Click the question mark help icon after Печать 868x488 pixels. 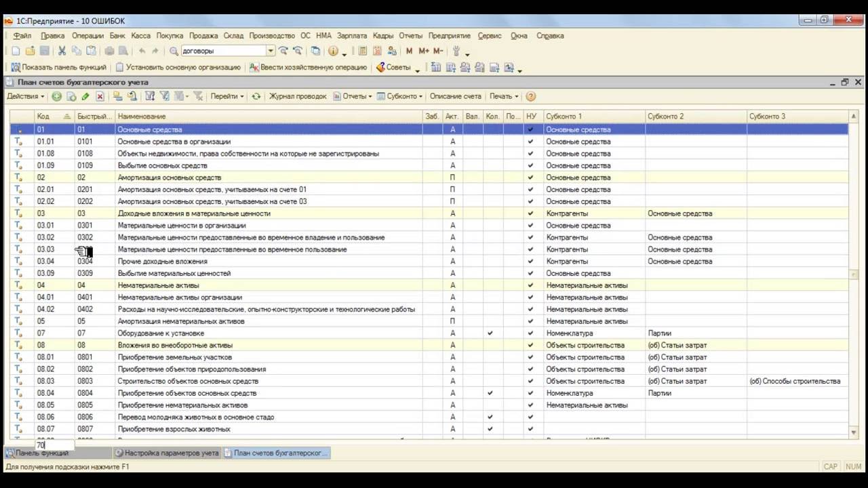[530, 96]
